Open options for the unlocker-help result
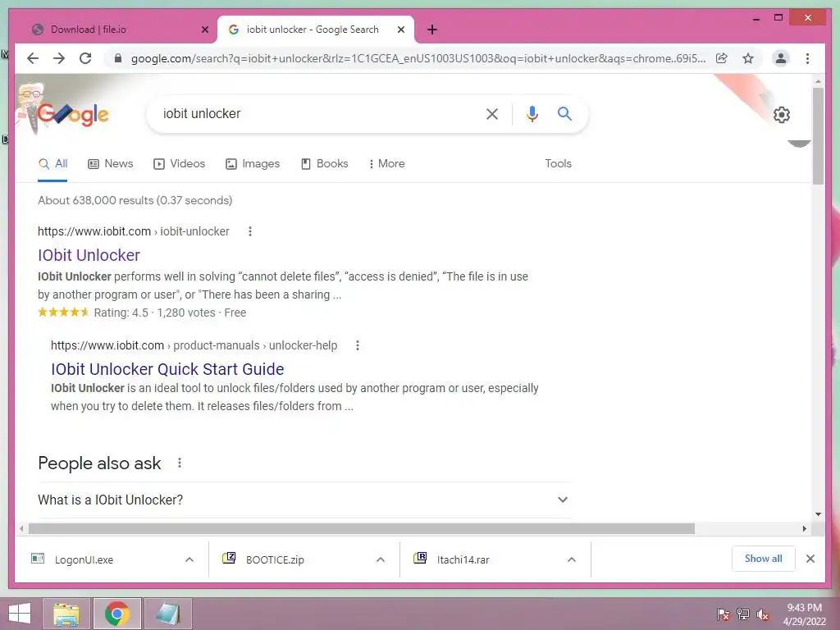Image resolution: width=840 pixels, height=630 pixels. pyautogui.click(x=358, y=345)
